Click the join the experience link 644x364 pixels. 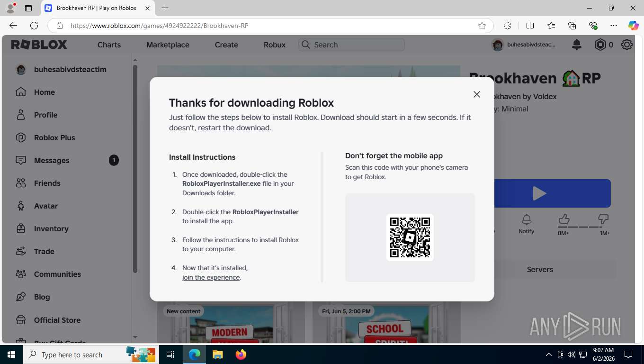[211, 277]
